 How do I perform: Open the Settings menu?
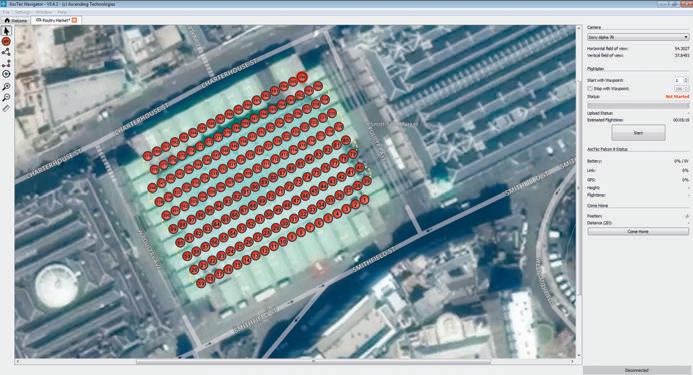23,12
